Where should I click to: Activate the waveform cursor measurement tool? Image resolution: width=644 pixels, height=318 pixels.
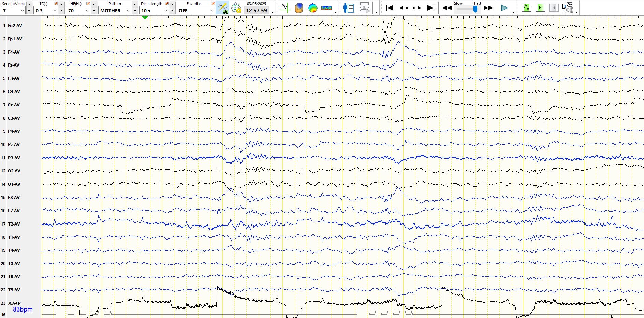[285, 8]
